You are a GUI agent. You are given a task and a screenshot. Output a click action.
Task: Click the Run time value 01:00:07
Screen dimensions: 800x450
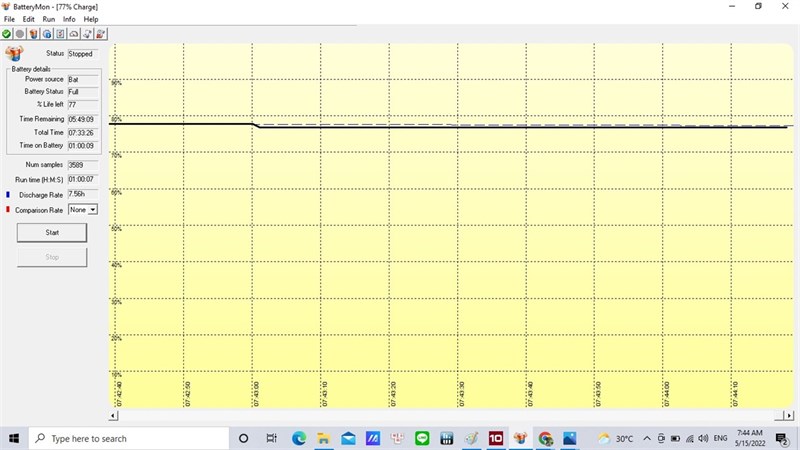(83, 180)
